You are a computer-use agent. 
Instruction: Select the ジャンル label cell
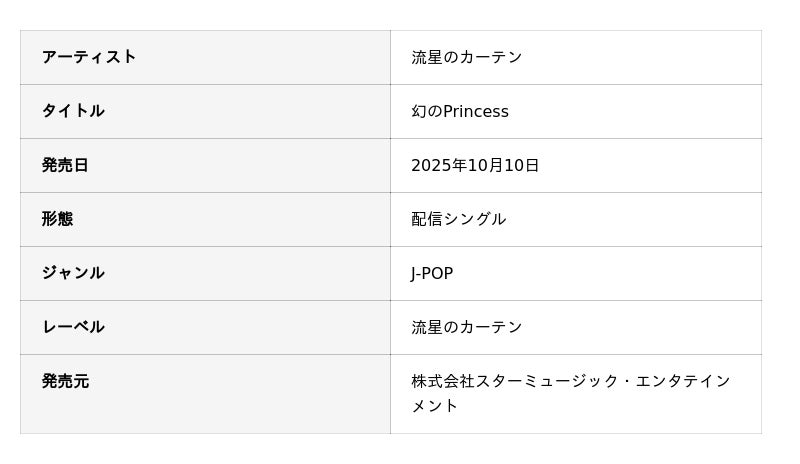click(x=73, y=273)
